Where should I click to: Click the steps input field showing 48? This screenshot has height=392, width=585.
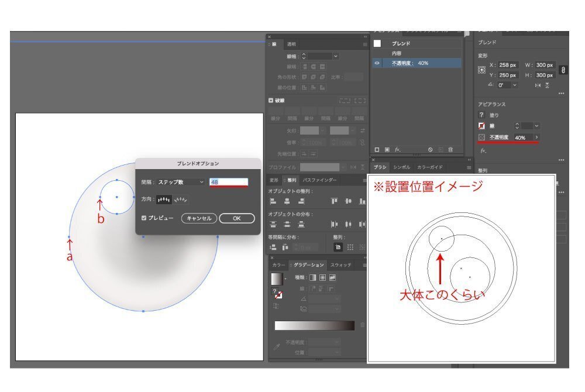pyautogui.click(x=229, y=182)
